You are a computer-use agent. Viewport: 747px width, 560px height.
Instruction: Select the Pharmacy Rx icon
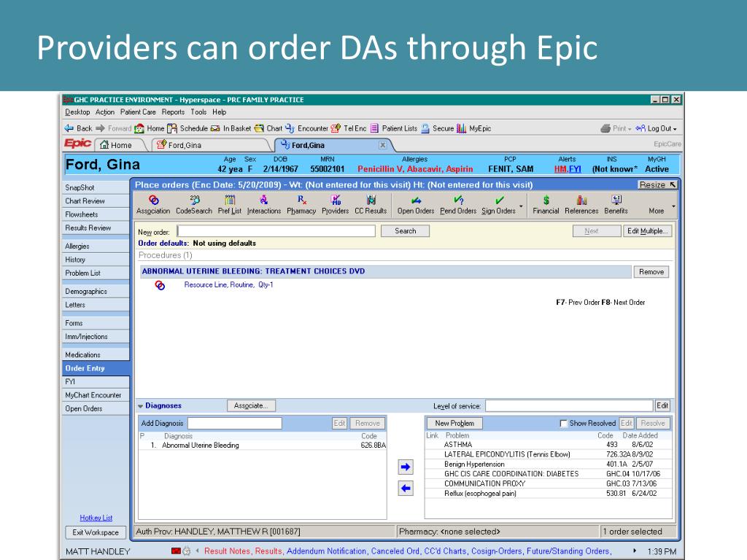(301, 205)
